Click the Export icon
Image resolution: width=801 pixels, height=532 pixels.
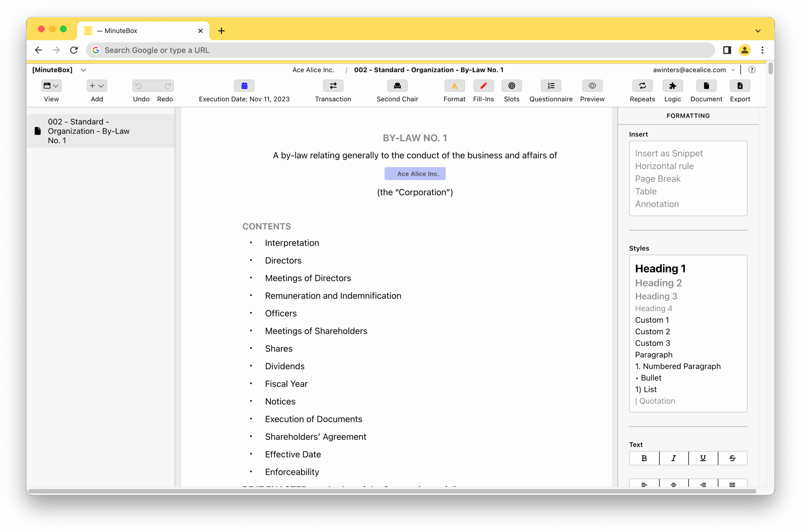tap(740, 86)
